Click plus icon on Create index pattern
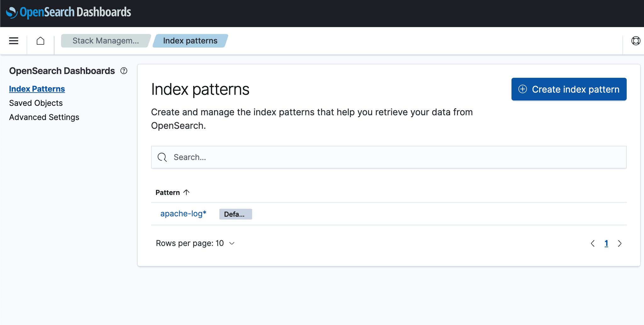This screenshot has width=644, height=325. (523, 89)
